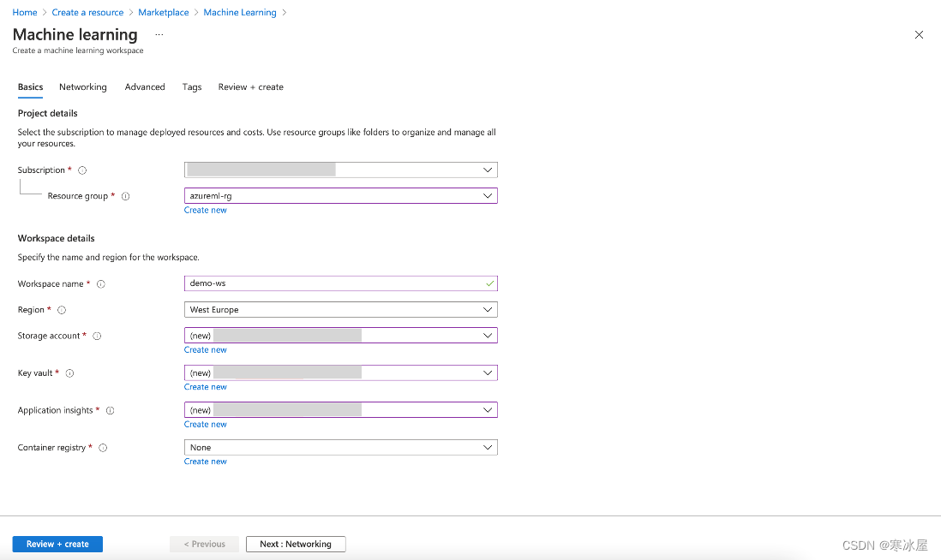Click the Key vault info icon
The height and width of the screenshot is (560, 941).
[x=69, y=373]
